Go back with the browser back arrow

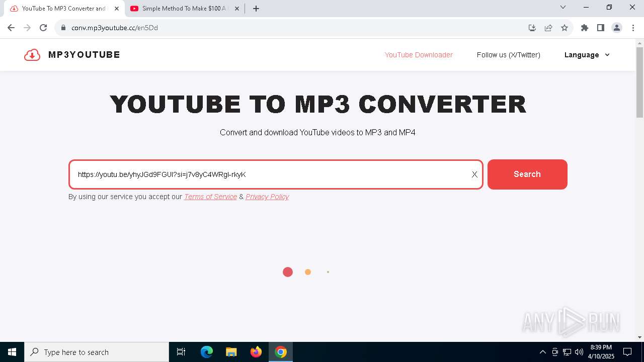click(x=11, y=28)
